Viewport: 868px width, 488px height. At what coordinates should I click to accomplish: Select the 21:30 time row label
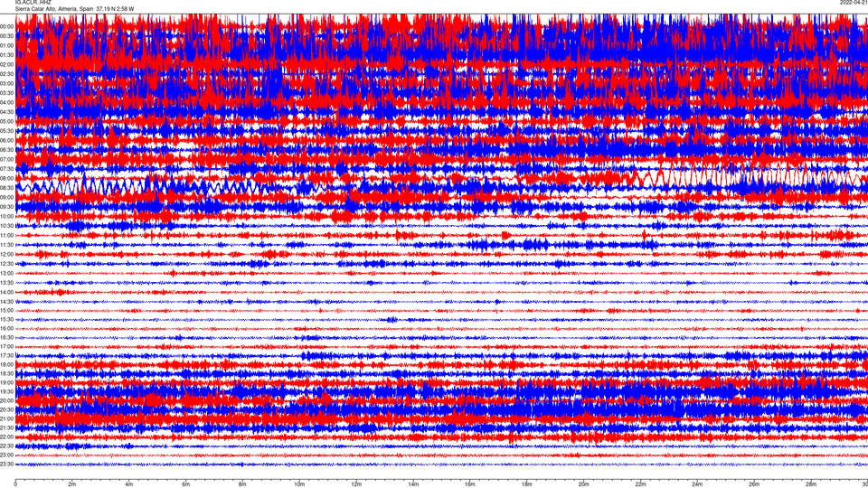[6, 427]
